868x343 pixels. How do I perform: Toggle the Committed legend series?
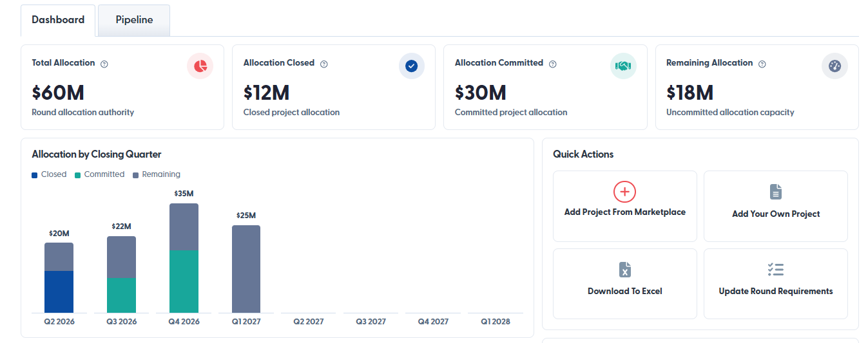pos(99,174)
